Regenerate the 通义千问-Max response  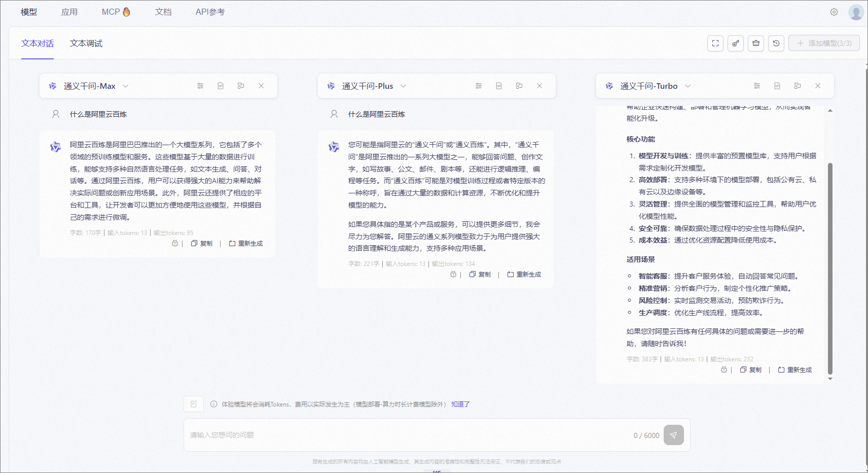(246, 244)
